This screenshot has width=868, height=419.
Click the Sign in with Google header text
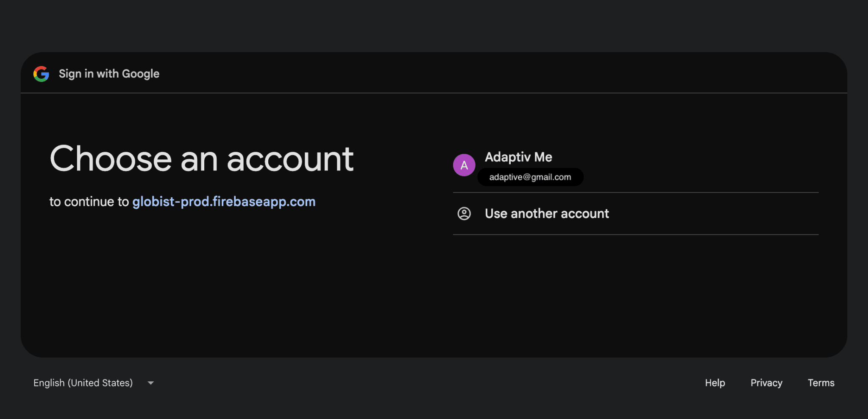click(109, 74)
